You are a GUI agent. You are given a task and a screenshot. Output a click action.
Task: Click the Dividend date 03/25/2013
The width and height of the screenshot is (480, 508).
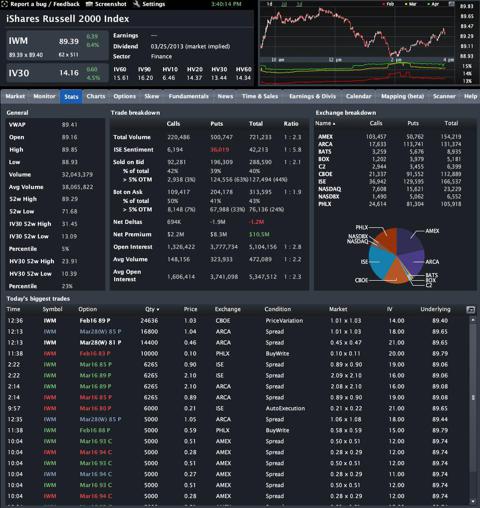coord(166,46)
